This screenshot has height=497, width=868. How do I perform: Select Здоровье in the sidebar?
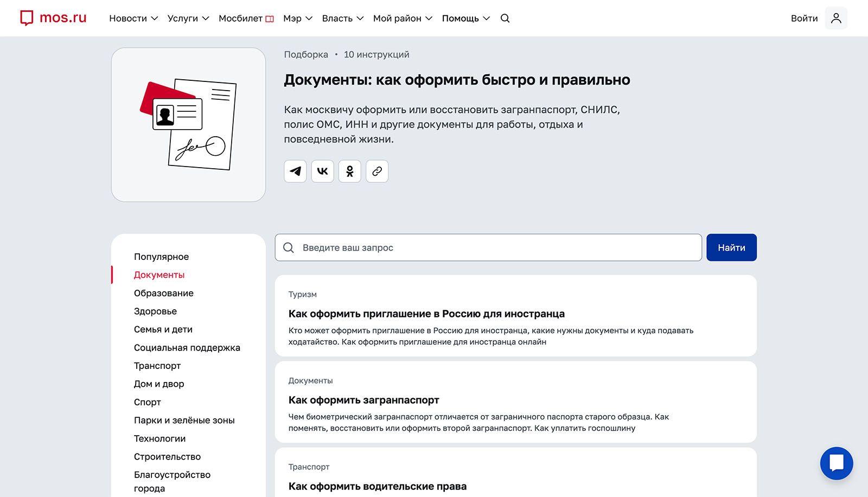155,311
